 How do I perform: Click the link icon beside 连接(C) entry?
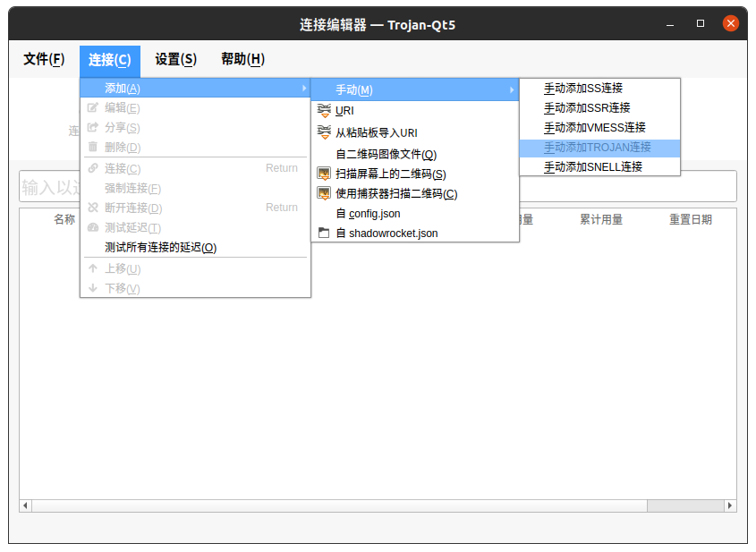pos(92,168)
